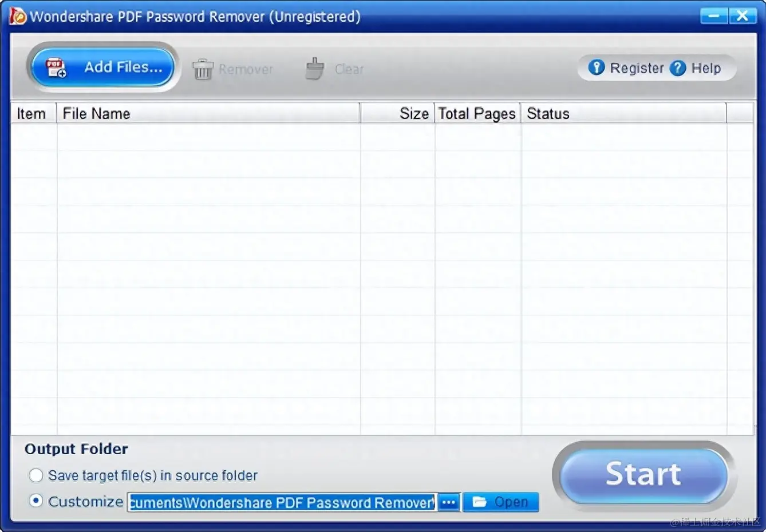The height and width of the screenshot is (532, 766).
Task: Click the Wondershare app icon in title bar
Action: (x=18, y=16)
